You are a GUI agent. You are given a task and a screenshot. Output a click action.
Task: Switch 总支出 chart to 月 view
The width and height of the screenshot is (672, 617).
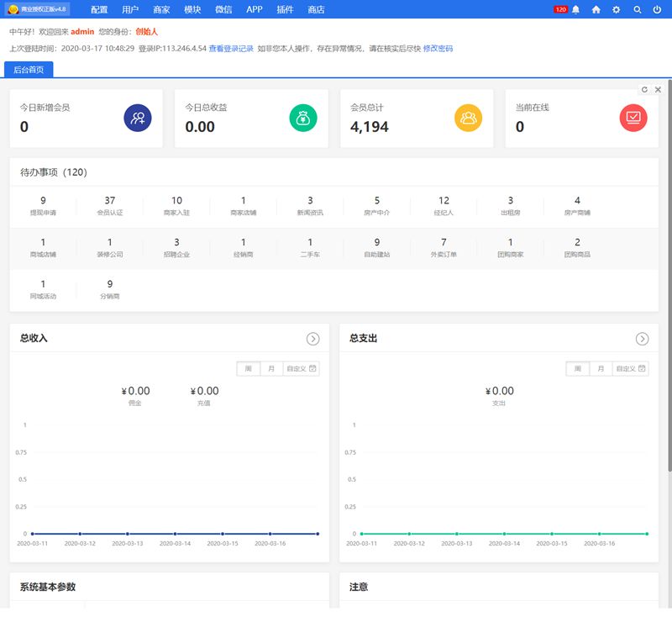(600, 368)
